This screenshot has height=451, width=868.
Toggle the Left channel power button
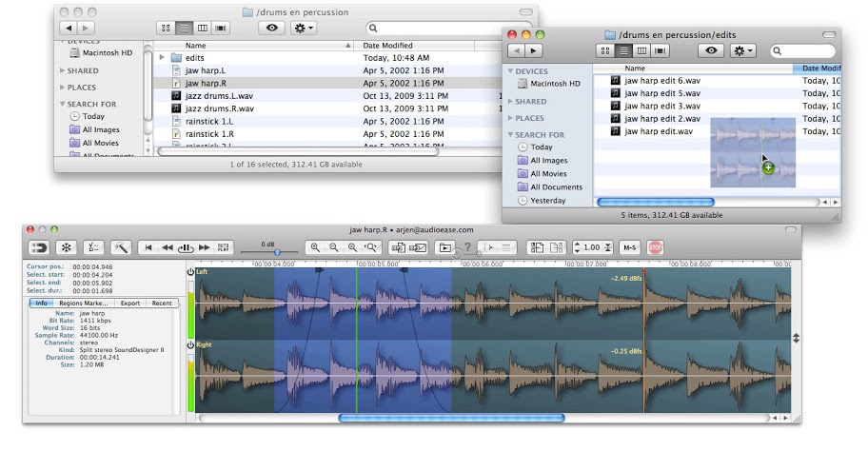[x=190, y=272]
